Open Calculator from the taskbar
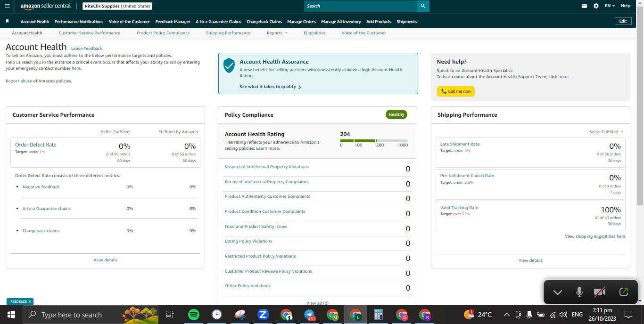Viewport: 644px width, 324px height. tap(378, 315)
